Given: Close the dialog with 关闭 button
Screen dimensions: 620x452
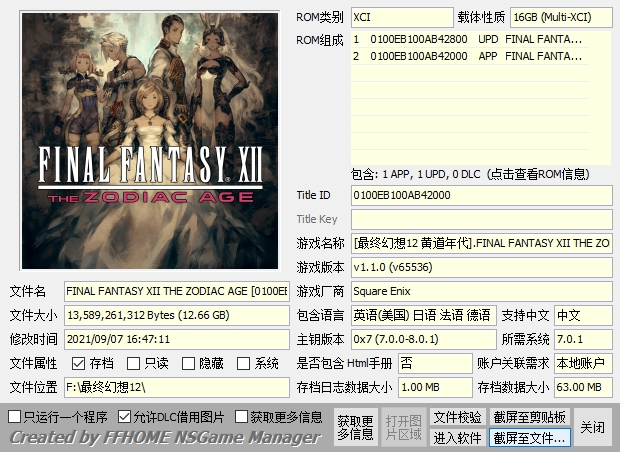Looking at the screenshot, I should [x=593, y=427].
